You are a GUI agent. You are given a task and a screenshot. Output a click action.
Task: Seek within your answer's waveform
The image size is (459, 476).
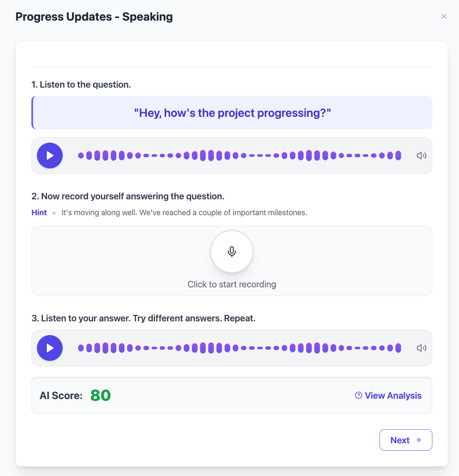point(239,348)
